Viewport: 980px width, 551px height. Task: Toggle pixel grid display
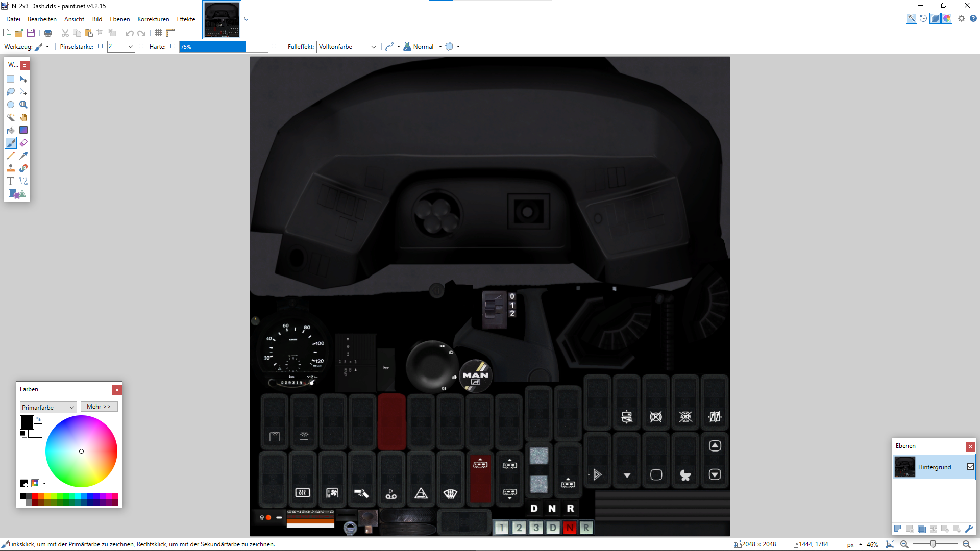[x=159, y=33]
